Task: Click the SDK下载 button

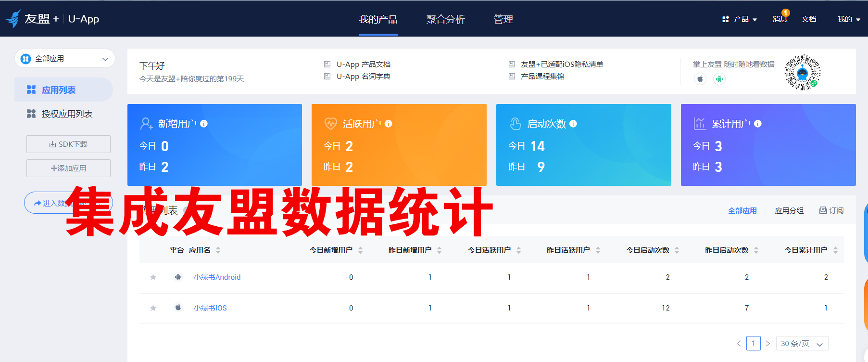Action: click(68, 144)
